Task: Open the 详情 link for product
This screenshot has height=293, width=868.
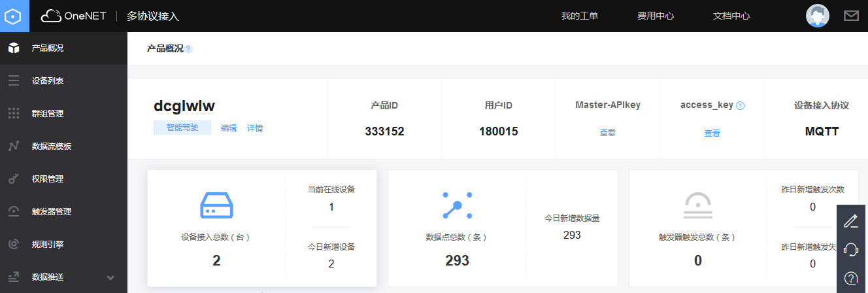Action: pos(255,128)
